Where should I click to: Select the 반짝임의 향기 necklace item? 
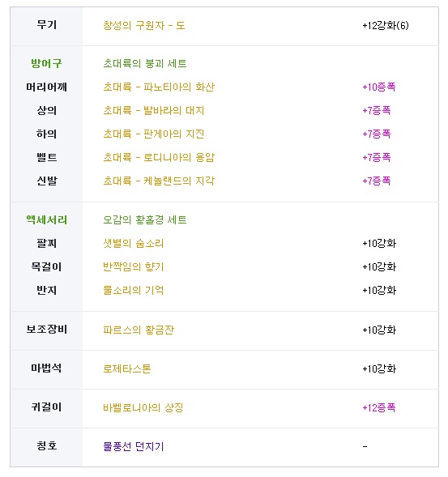point(134,266)
